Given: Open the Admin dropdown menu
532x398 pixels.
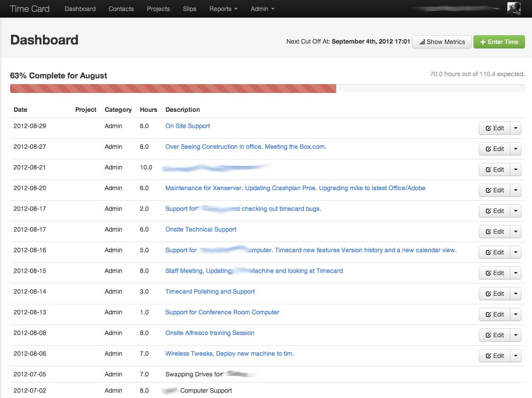Looking at the screenshot, I should click(262, 9).
